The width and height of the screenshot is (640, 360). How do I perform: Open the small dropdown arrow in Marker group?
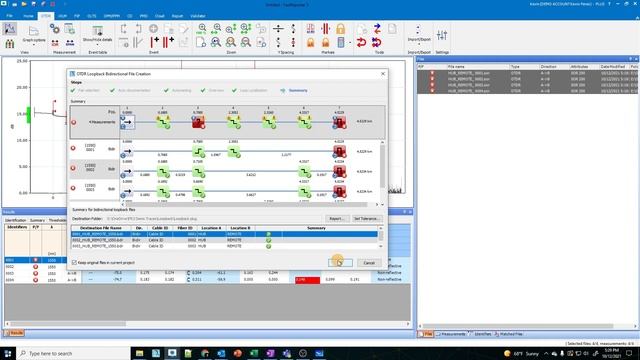point(350,42)
